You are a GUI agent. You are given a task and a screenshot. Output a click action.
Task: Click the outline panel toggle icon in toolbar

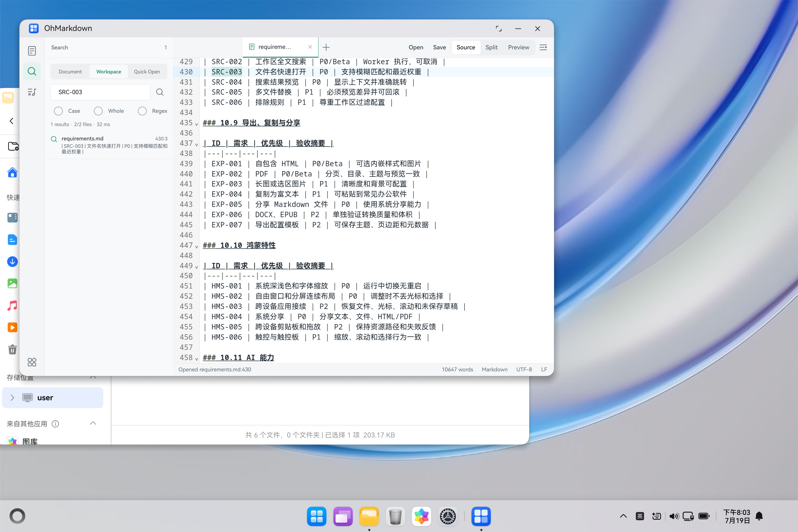point(543,47)
